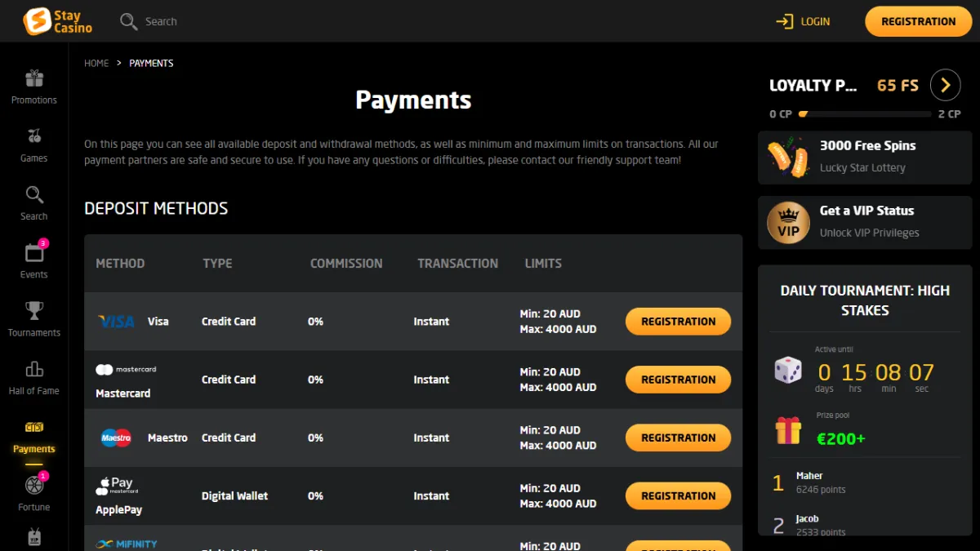Click the lottery tickets icon for Free Spins

click(788, 158)
